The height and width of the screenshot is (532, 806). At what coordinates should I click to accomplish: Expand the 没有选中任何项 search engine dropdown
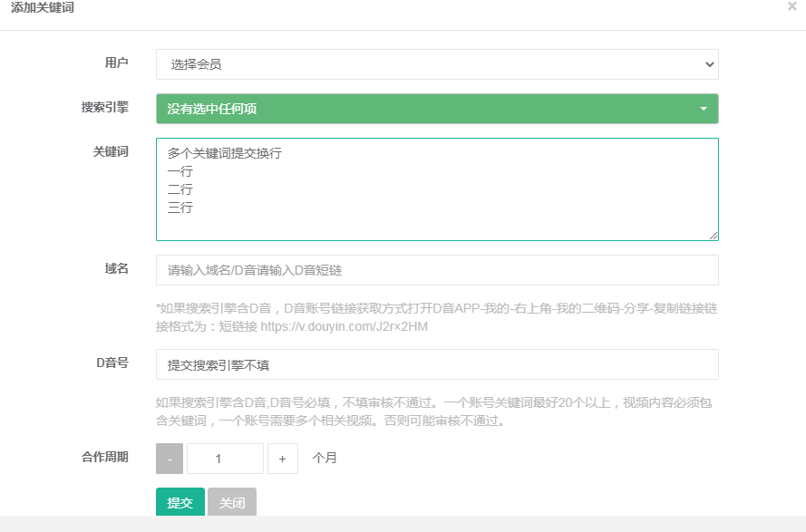437,109
